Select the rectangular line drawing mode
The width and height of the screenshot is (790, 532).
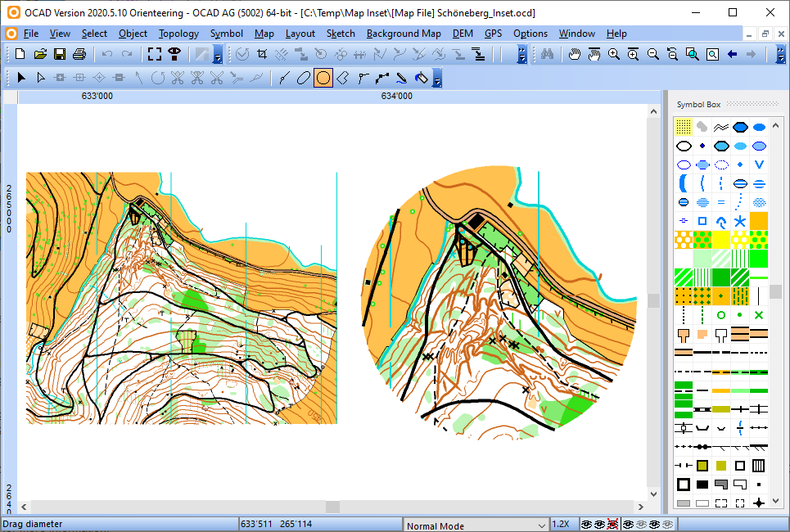[342, 78]
